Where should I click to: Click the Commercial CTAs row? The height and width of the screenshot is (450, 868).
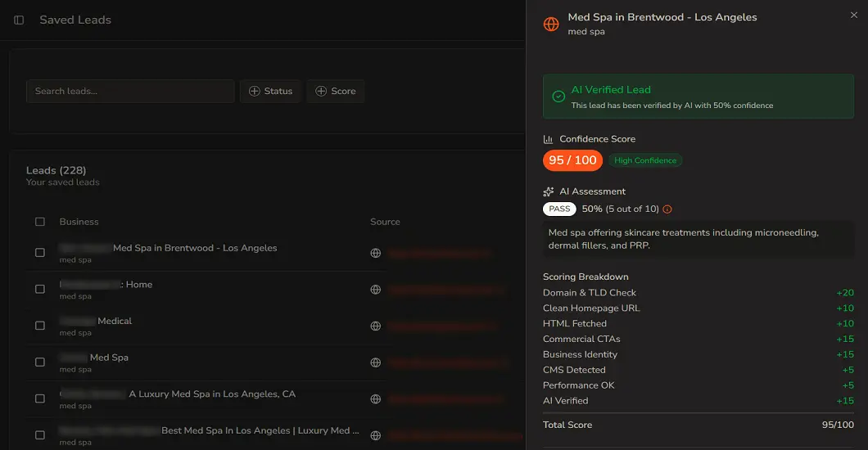pyautogui.click(x=698, y=340)
